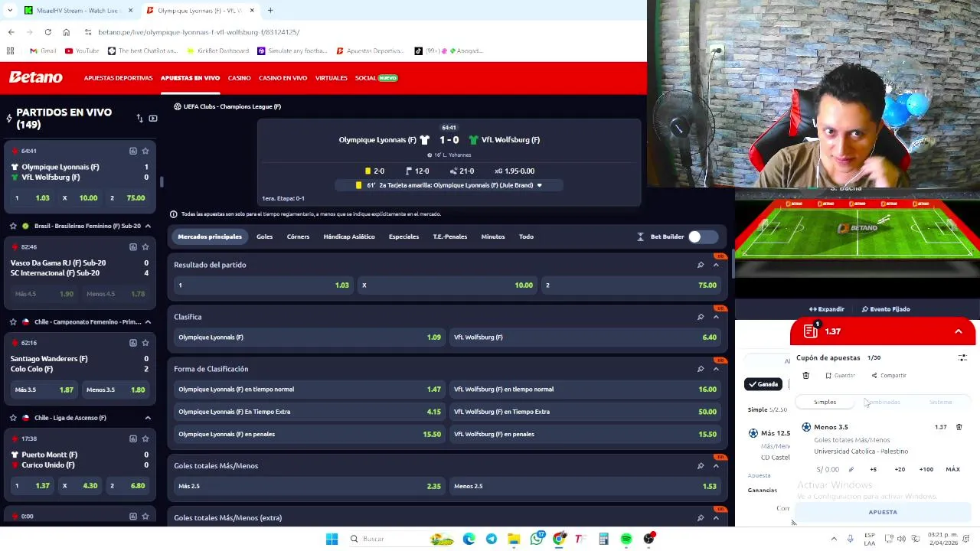The height and width of the screenshot is (551, 980).
Task: Click the stake amount input field
Action: click(829, 469)
